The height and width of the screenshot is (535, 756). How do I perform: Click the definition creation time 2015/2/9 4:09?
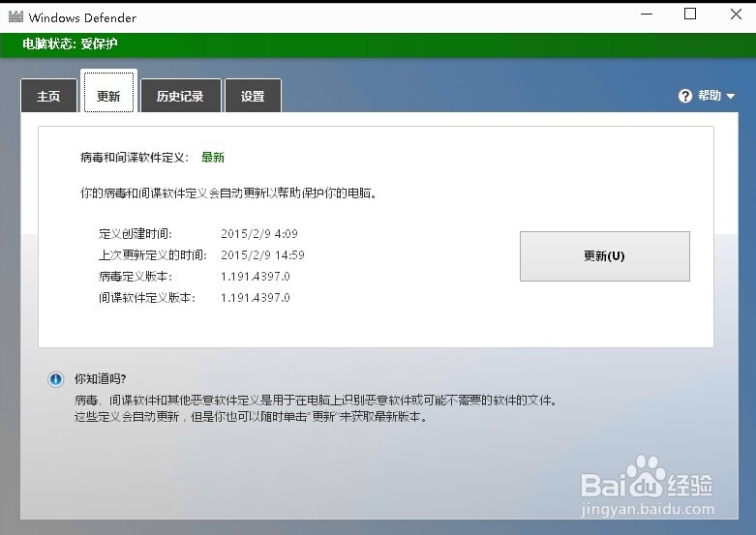point(258,234)
